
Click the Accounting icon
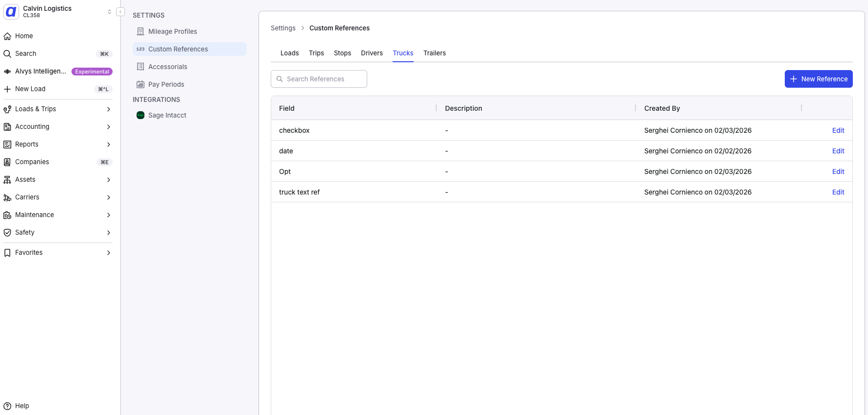click(7, 127)
